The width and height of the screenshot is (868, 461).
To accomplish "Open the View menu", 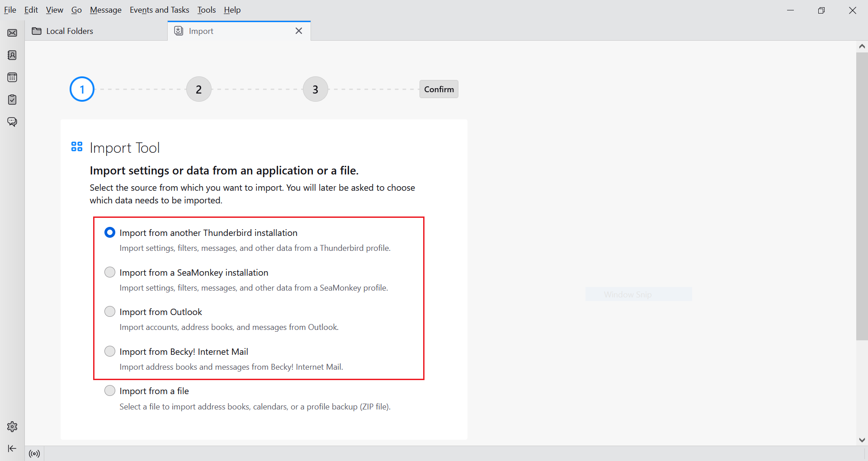I will tap(55, 10).
